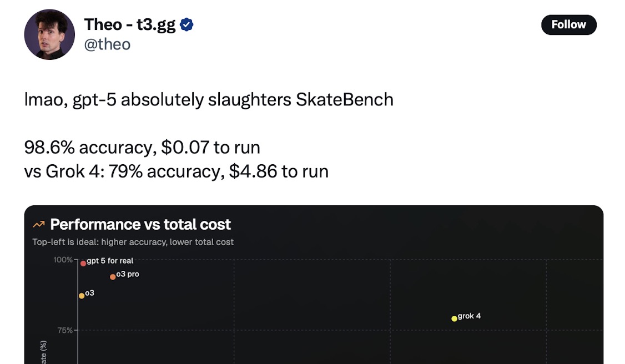Select the orange o3 pro data point

[x=113, y=276]
